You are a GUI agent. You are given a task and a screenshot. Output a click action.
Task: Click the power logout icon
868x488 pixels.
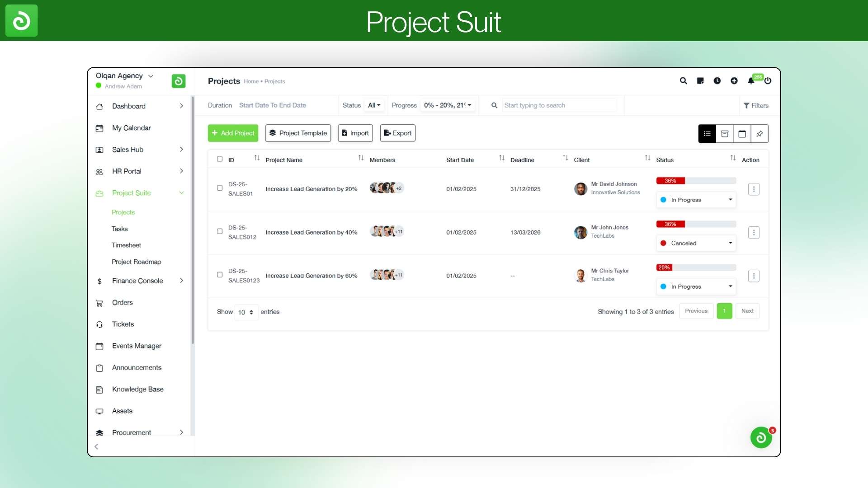(768, 81)
